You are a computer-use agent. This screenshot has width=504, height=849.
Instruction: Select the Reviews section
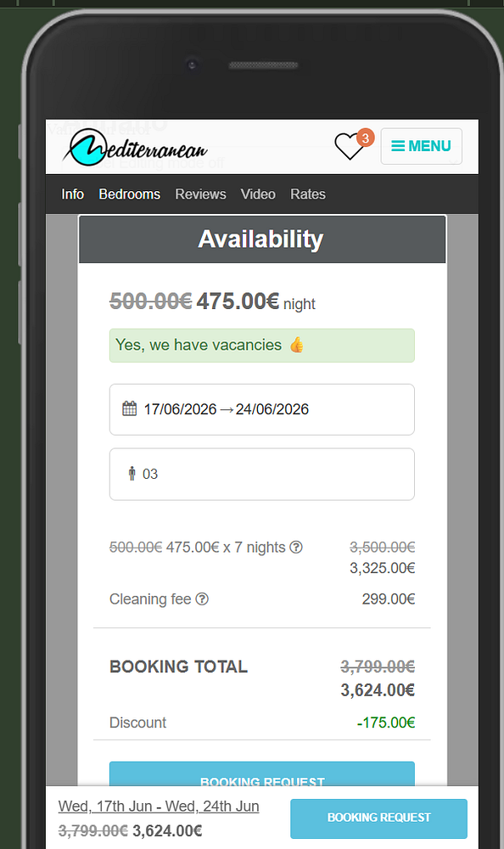200,194
